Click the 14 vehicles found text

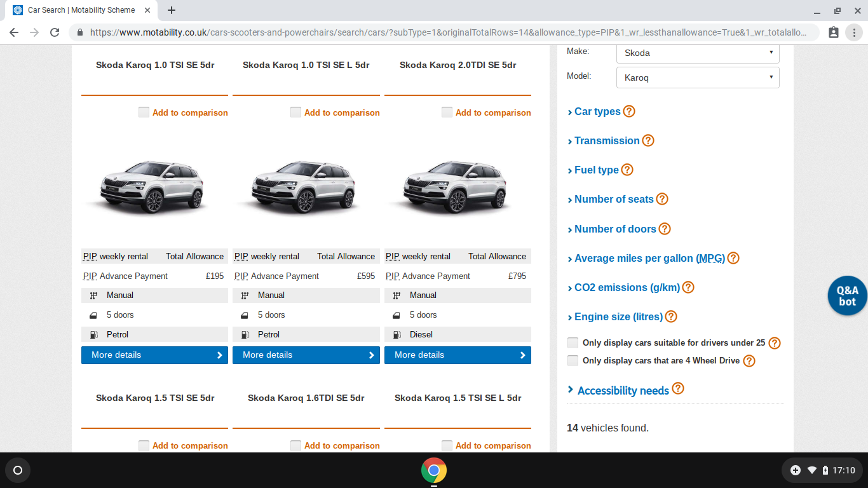click(607, 428)
